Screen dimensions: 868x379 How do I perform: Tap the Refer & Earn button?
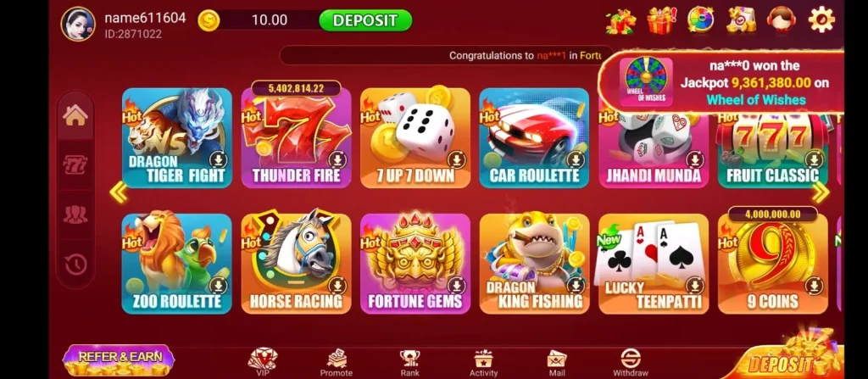pos(119,360)
